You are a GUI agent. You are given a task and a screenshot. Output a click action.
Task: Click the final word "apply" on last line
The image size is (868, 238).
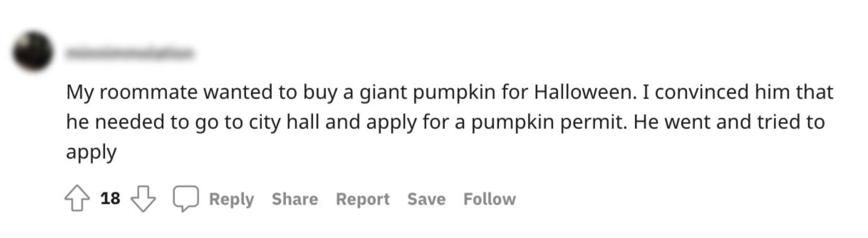[91, 152]
